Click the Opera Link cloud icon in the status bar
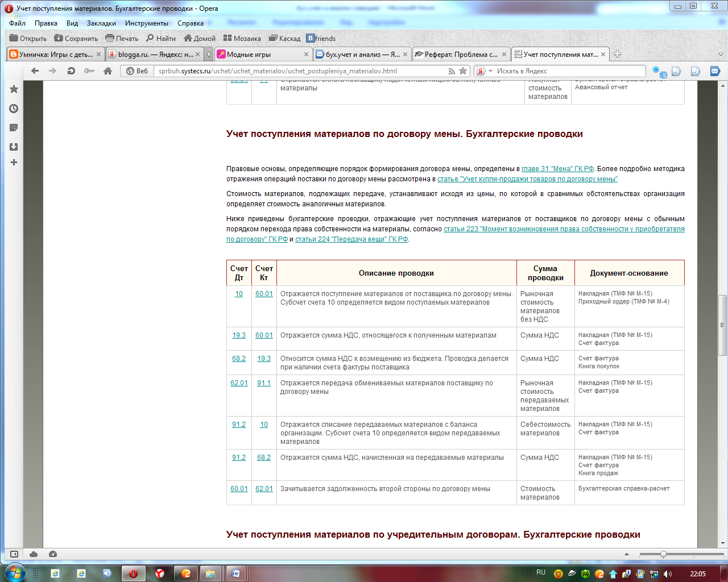 pos(34,554)
